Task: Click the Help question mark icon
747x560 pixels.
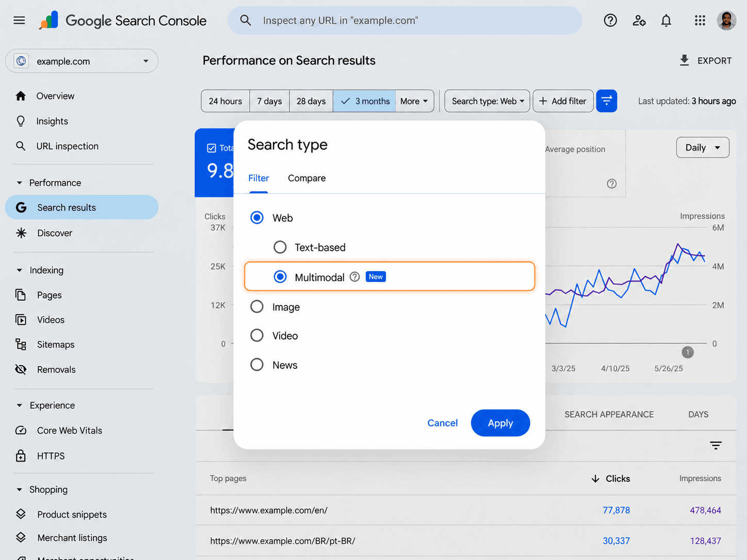Action: pos(610,21)
